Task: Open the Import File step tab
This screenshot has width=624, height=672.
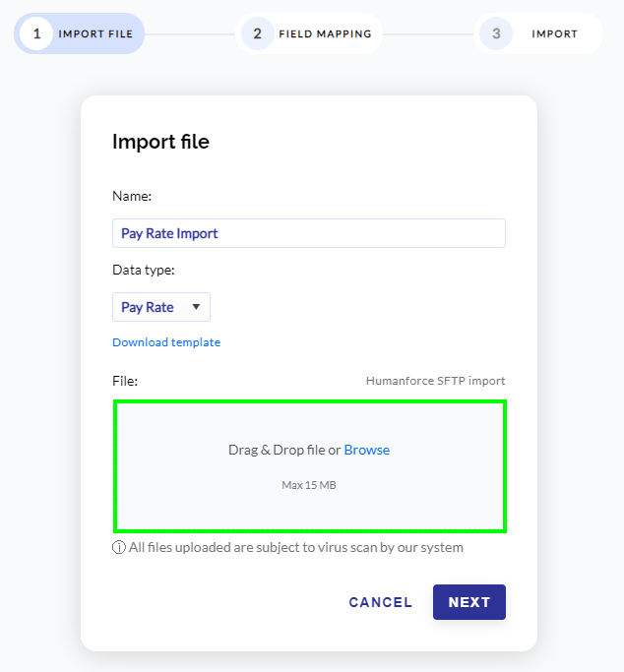Action: 80,33
